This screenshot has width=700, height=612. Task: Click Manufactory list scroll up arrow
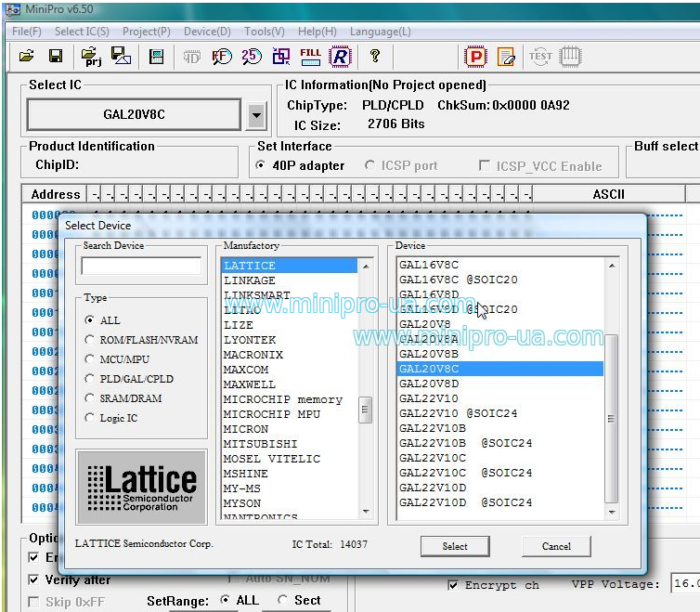[366, 267]
